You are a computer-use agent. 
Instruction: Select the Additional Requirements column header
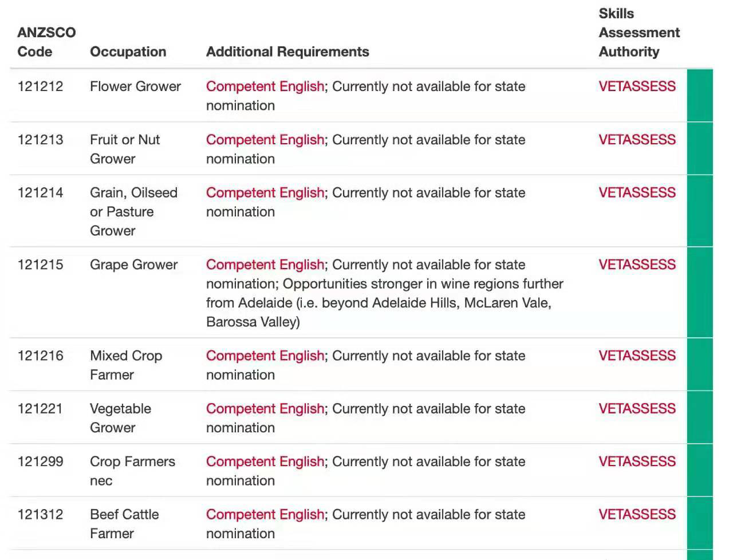pyautogui.click(x=287, y=52)
